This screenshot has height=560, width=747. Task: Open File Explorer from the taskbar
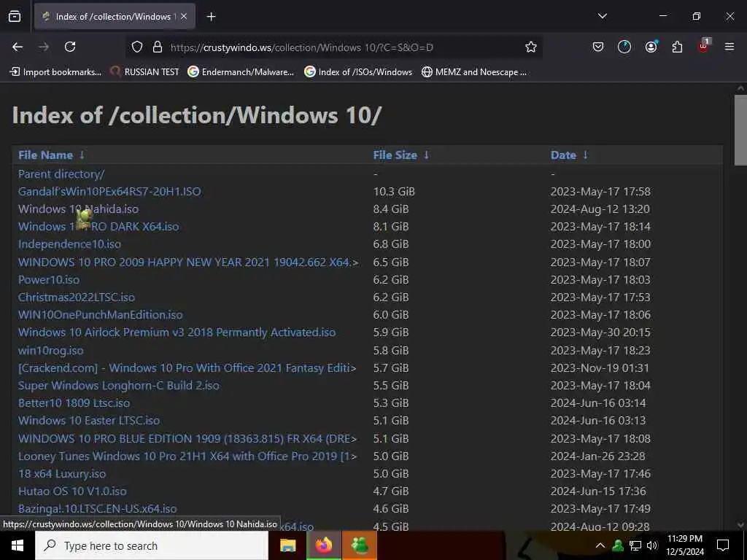(287, 545)
